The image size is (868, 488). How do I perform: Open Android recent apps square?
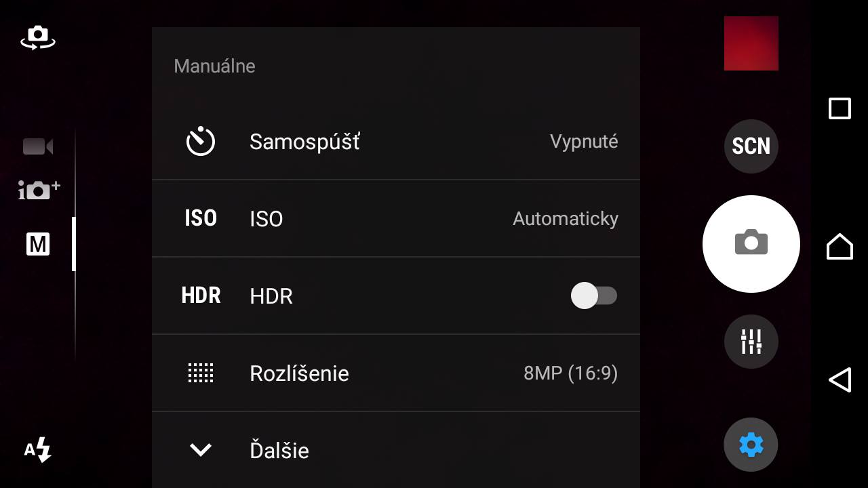click(x=840, y=108)
